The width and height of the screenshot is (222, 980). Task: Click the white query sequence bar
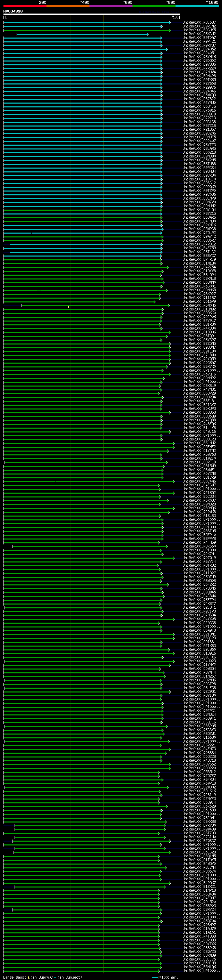92,14
